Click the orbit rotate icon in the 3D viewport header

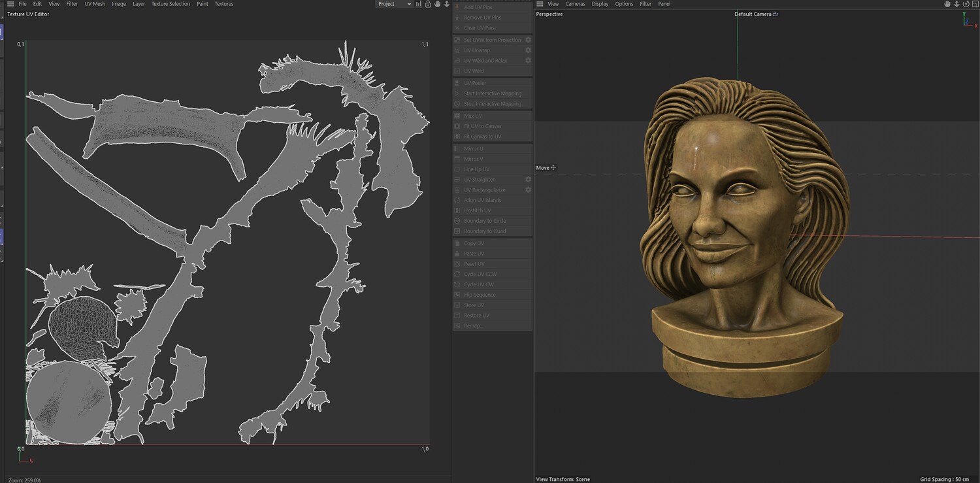pos(966,4)
